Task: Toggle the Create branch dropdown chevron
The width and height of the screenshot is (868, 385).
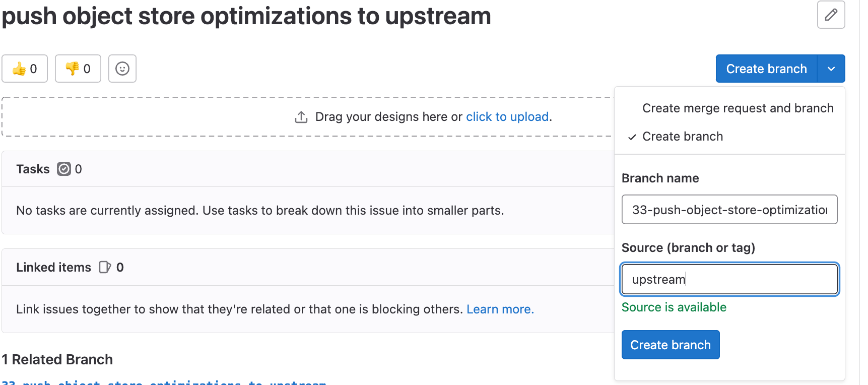Action: [x=831, y=69]
